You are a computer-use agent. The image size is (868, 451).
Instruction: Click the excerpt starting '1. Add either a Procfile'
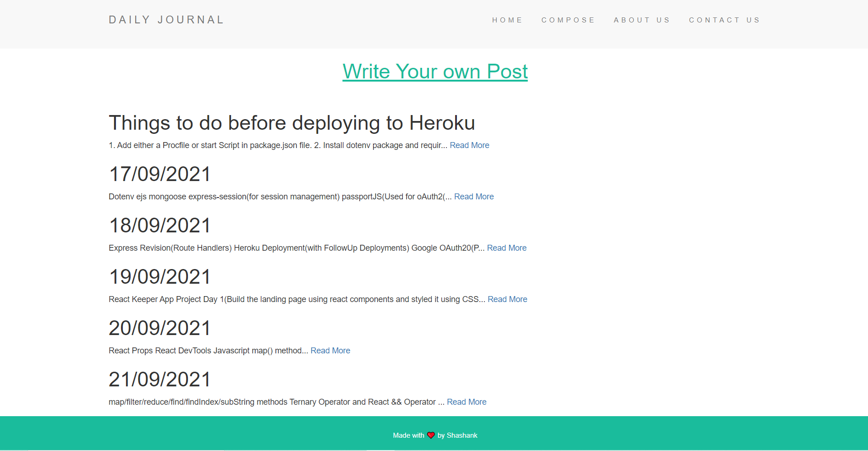point(278,145)
